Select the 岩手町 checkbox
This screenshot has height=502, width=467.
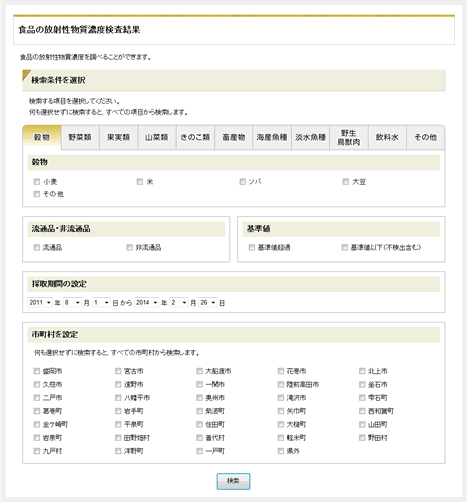(x=118, y=411)
